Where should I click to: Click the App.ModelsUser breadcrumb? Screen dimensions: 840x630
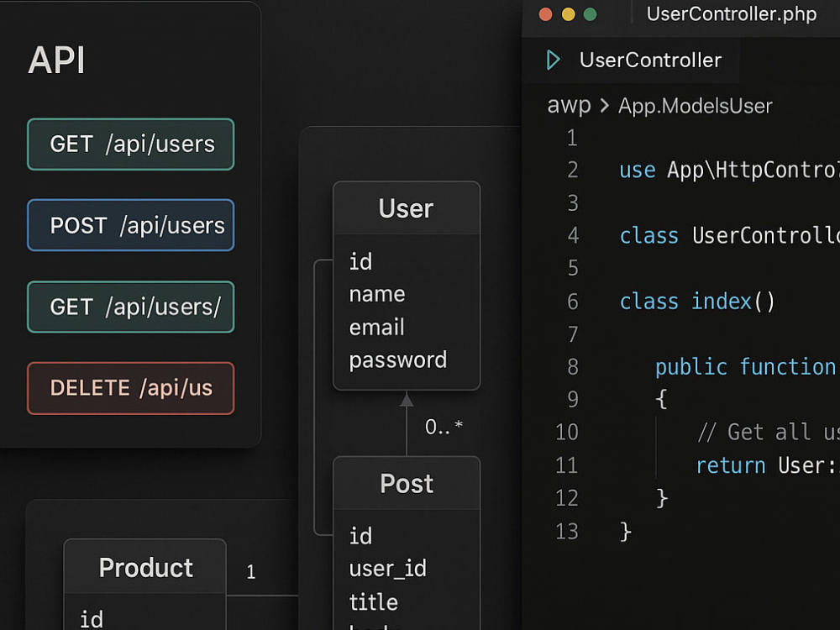pos(696,106)
